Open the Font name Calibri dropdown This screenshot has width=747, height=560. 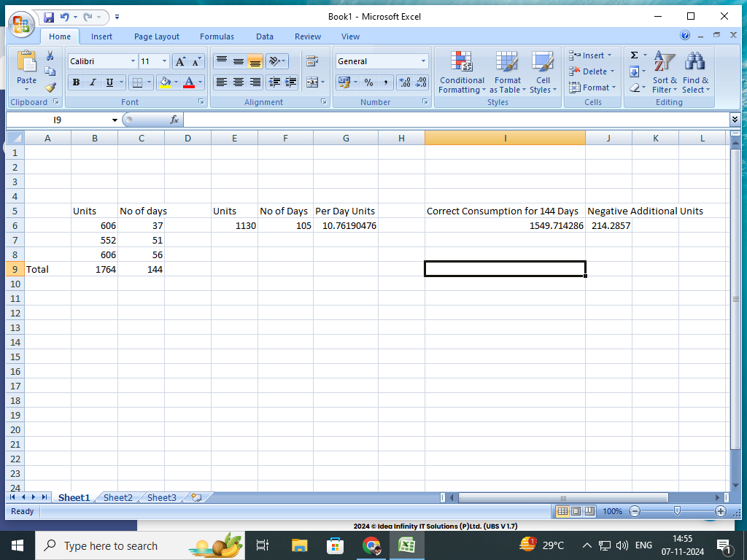click(133, 61)
